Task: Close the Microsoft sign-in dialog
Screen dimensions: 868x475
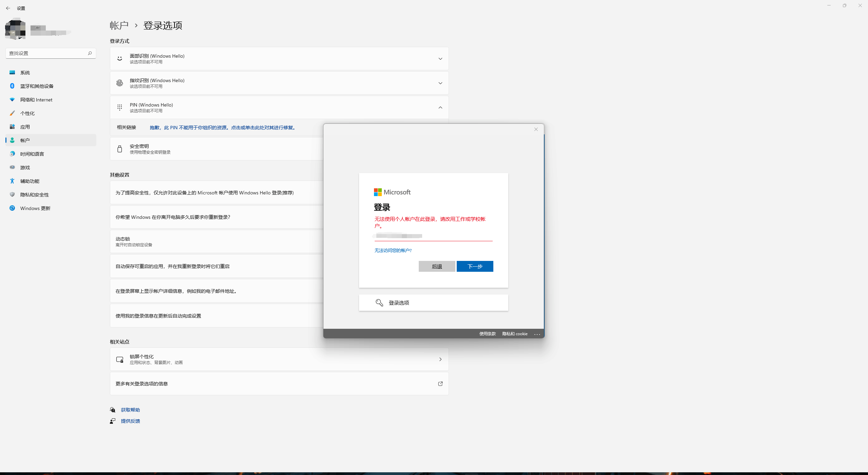Action: (x=536, y=129)
